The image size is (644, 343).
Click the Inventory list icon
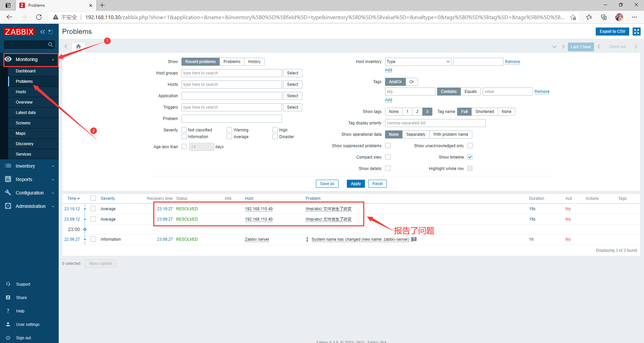(x=8, y=166)
